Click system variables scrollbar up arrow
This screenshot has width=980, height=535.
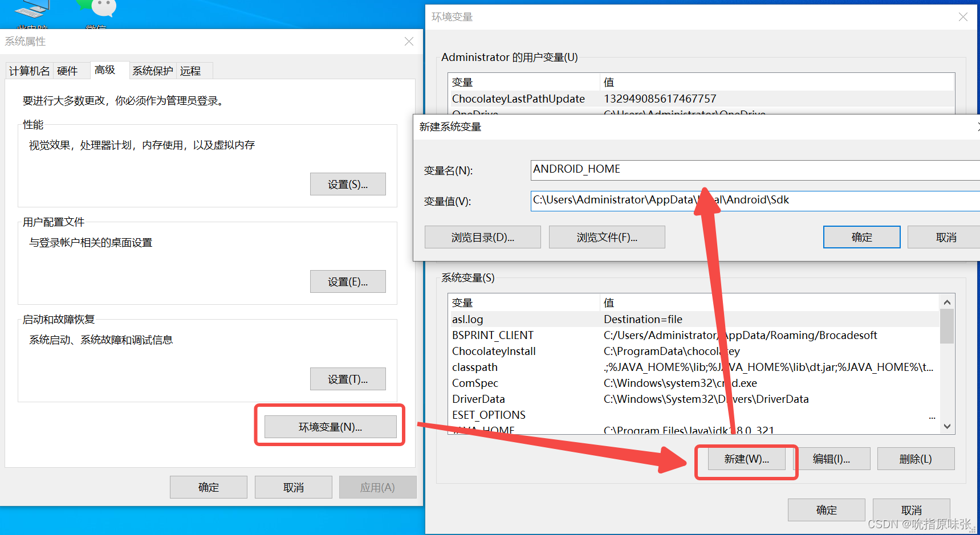(947, 302)
